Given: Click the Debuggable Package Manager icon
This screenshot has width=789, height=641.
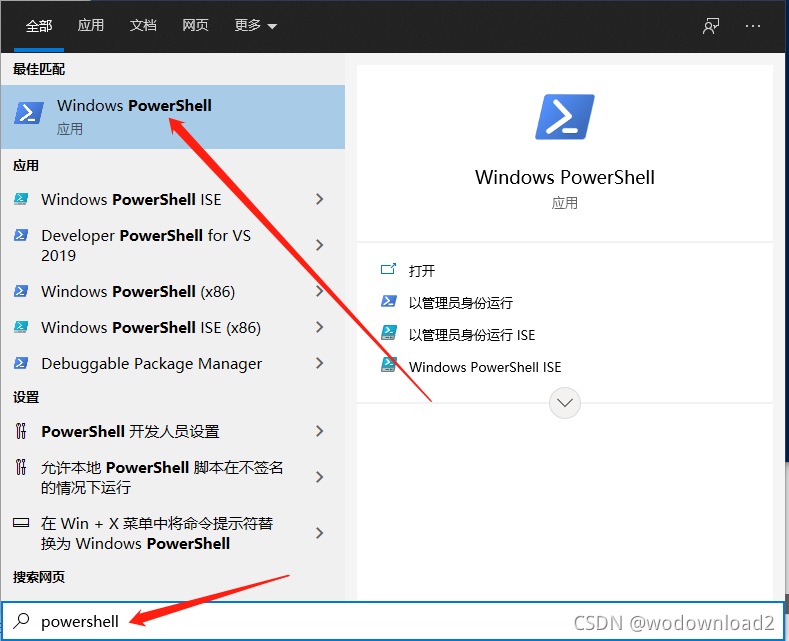Looking at the screenshot, I should 21,363.
